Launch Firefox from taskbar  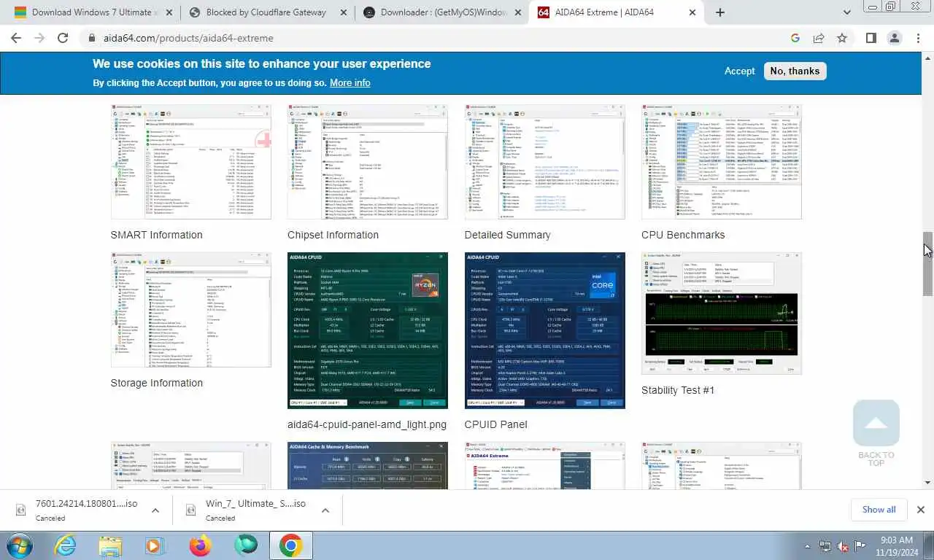point(200,545)
